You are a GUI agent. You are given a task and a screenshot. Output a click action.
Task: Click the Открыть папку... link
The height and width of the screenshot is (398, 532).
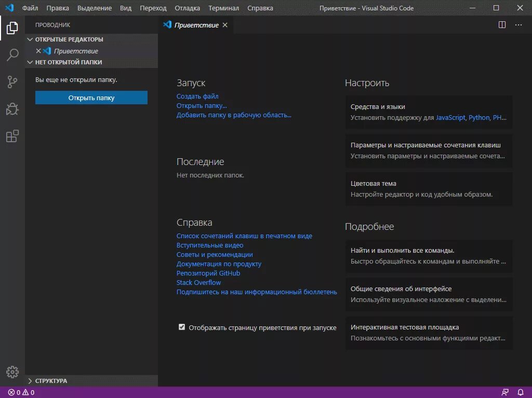(202, 105)
